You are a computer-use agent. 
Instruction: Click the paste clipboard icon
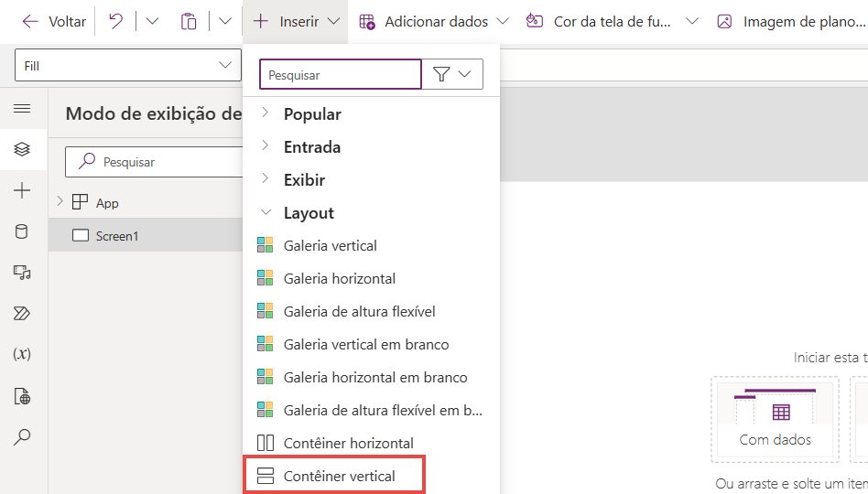pos(189,22)
